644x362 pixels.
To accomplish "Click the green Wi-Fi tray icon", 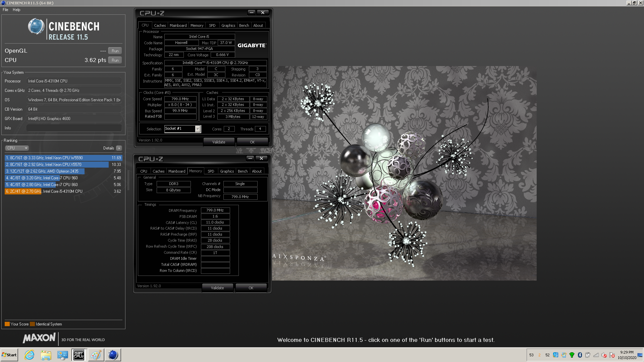I will [x=572, y=355].
